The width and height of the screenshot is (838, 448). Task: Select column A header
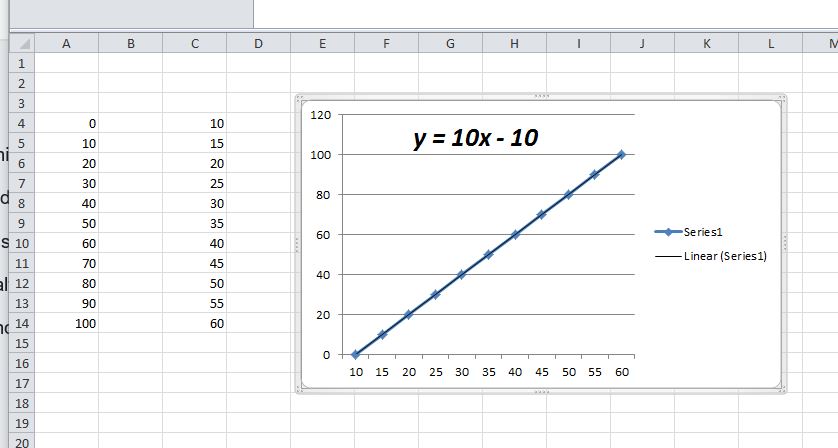pos(66,44)
